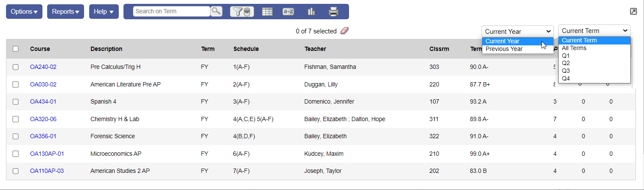Choose Previous Year from the year list

coord(504,49)
